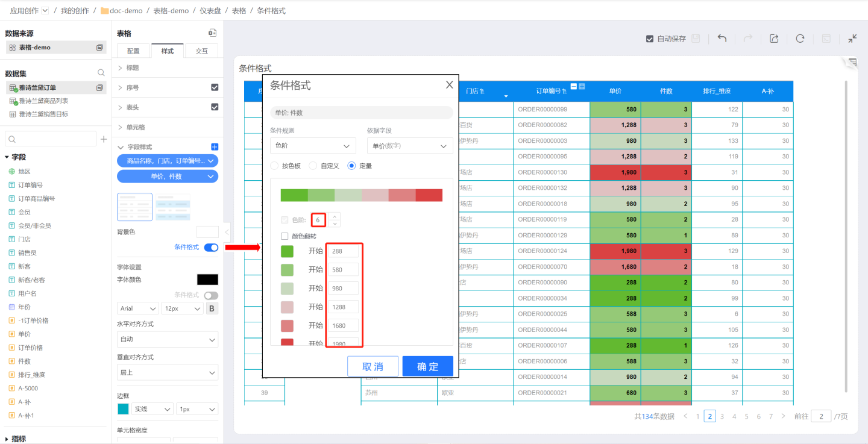Click the refresh icon in top toolbar
Screen dimensions: 868x444
pyautogui.click(x=800, y=39)
